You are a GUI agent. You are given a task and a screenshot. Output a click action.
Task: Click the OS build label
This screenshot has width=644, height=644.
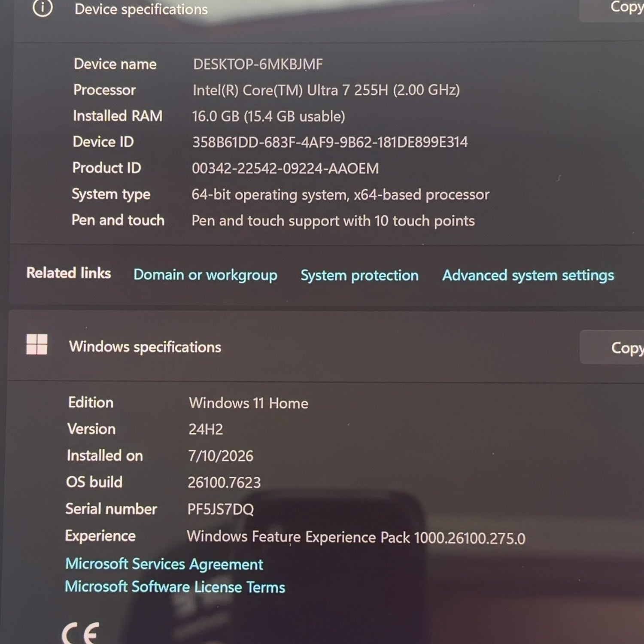(94, 482)
